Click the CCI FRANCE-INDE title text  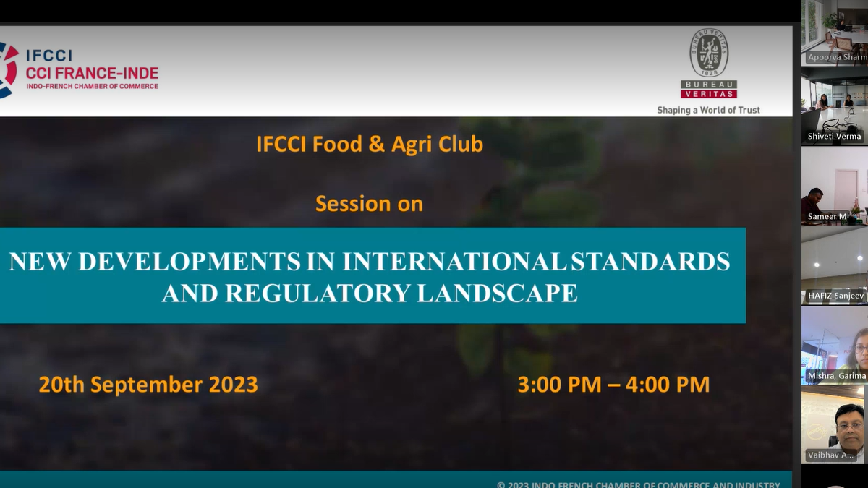[92, 73]
